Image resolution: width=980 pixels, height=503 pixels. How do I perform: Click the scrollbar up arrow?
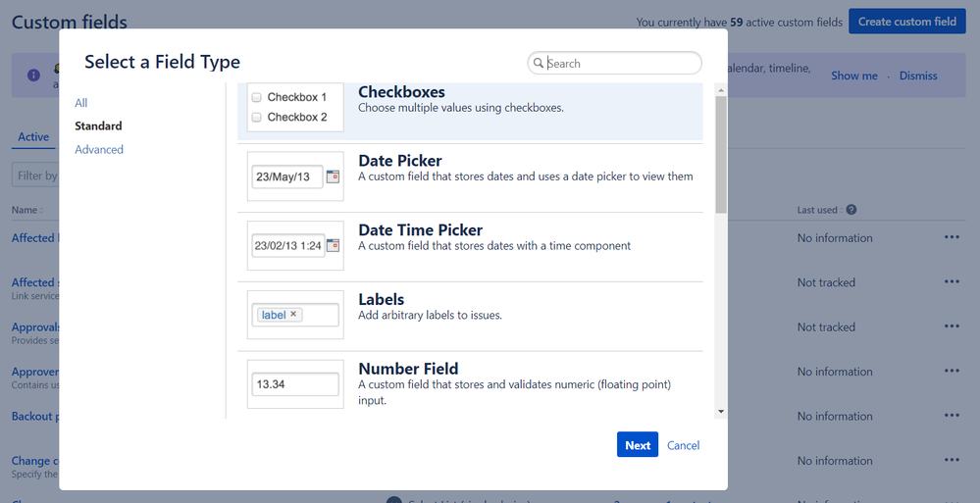coord(721,90)
